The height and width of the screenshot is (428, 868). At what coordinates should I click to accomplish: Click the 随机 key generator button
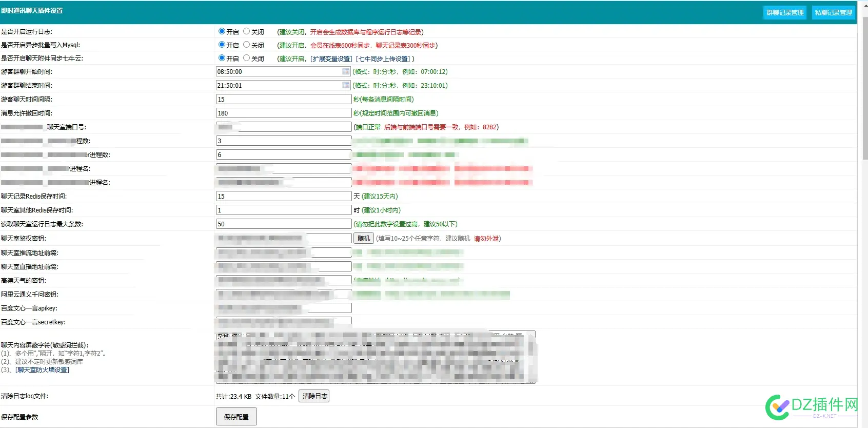click(364, 239)
